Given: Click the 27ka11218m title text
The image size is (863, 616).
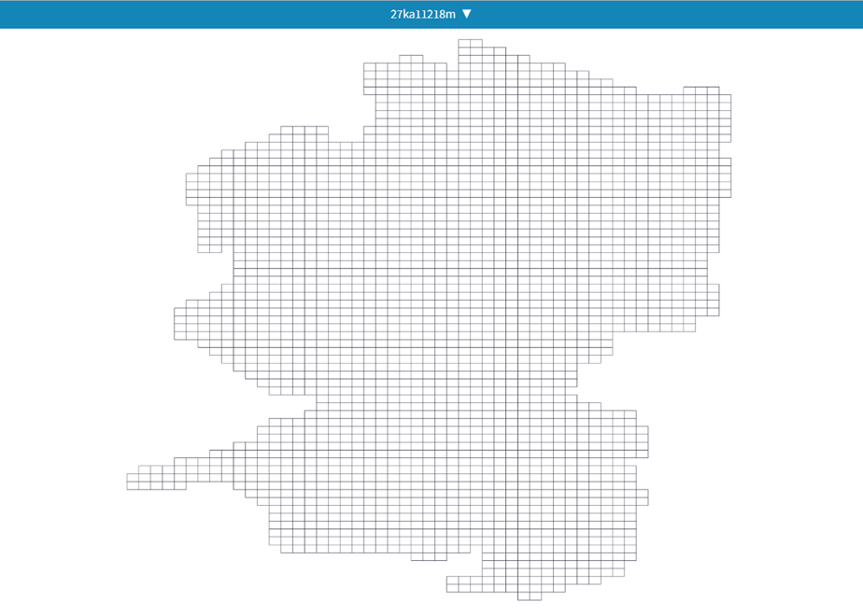Looking at the screenshot, I should point(423,14).
